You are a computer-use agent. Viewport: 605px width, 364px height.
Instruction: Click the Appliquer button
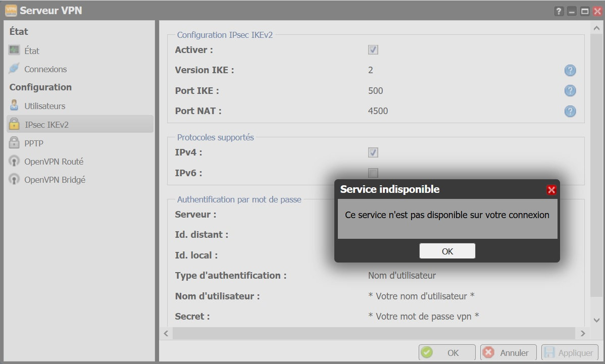(x=570, y=353)
